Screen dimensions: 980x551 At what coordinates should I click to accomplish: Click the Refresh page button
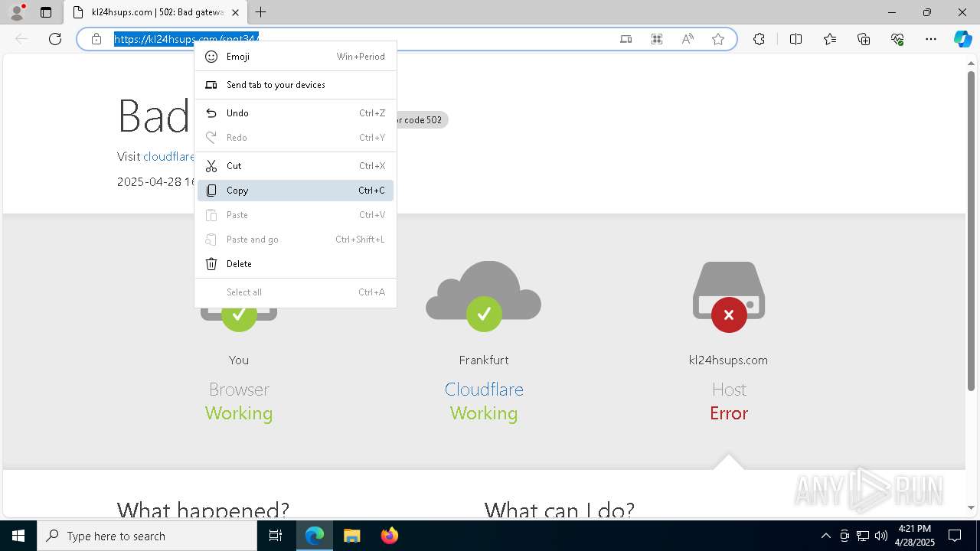(55, 39)
